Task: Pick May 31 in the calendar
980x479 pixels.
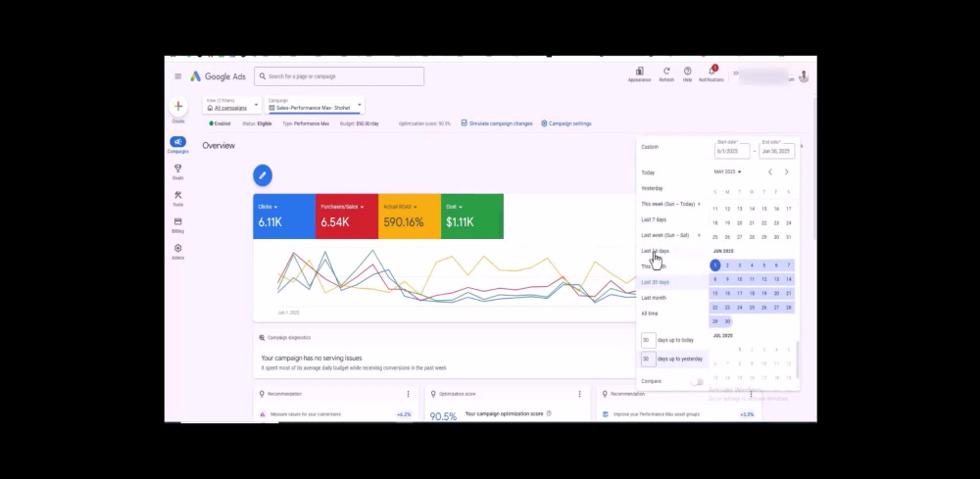Action: coord(789,237)
